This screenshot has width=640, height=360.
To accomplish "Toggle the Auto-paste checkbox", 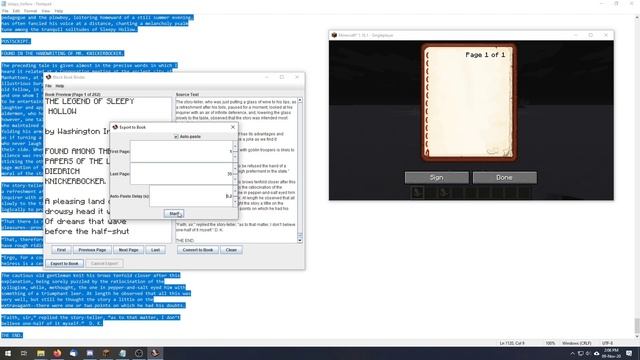I will [x=176, y=137].
